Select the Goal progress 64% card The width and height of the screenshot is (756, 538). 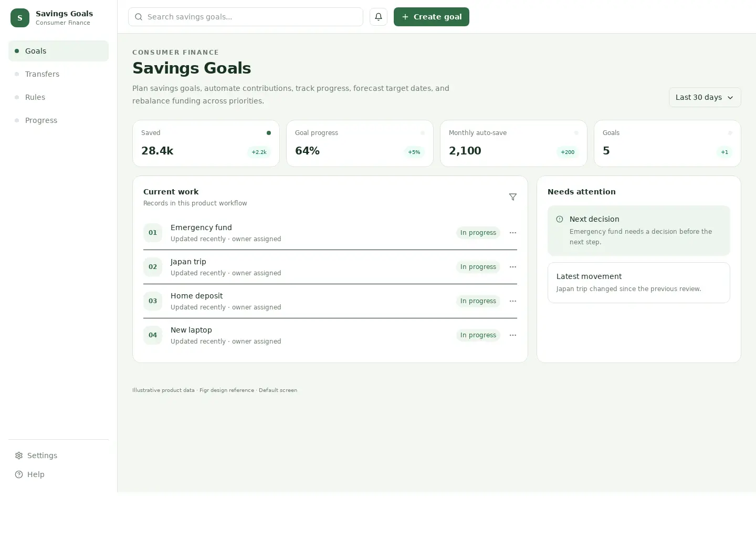pos(360,143)
